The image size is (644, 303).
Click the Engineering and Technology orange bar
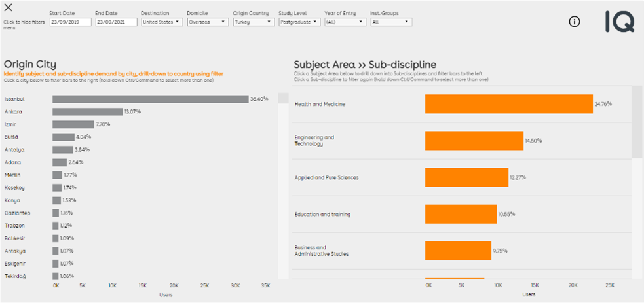474,141
